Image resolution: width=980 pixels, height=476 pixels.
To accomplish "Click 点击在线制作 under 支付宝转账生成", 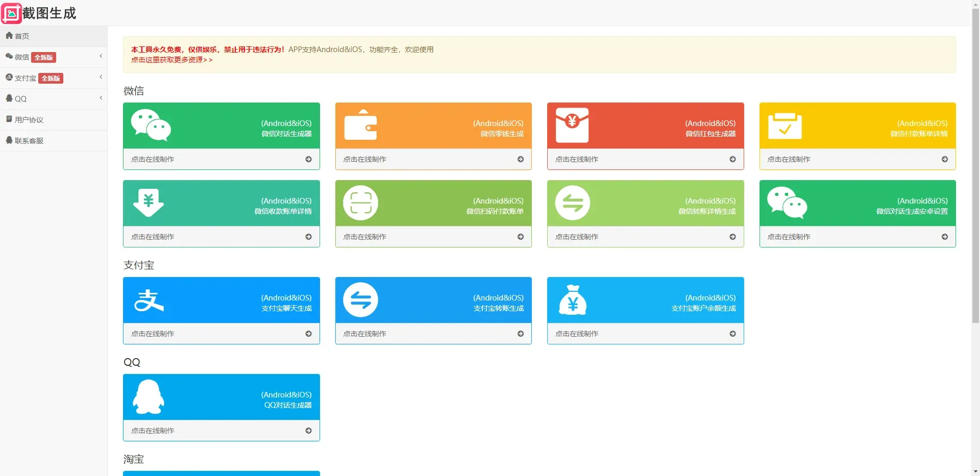I will 364,334.
